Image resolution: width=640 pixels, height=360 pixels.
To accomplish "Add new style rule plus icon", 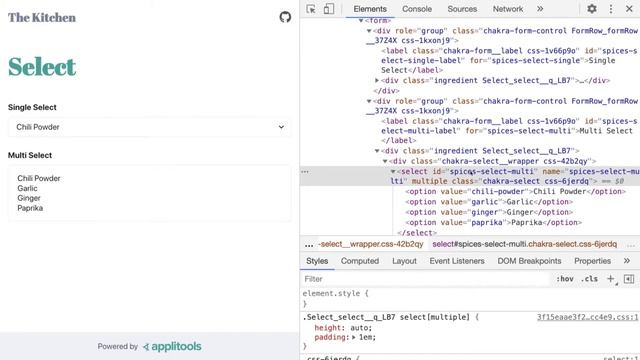I will [x=611, y=279].
